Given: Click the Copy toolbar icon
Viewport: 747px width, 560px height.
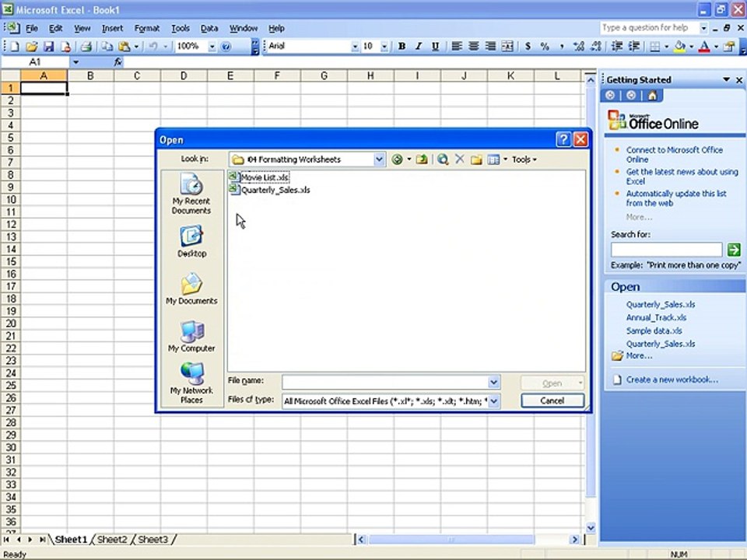Looking at the screenshot, I should click(x=107, y=46).
